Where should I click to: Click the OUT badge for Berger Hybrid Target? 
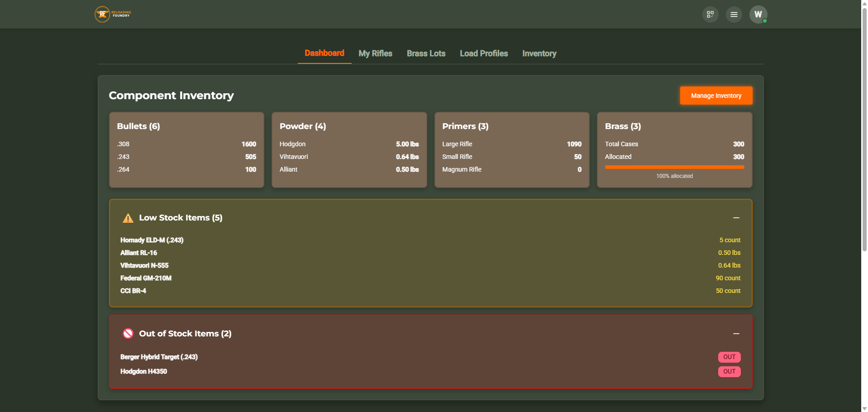pos(729,357)
